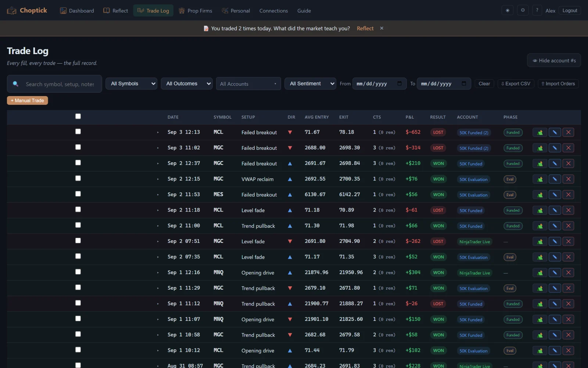
Task: Click green icon button on Sep 1 12:16 row
Action: [x=540, y=273]
